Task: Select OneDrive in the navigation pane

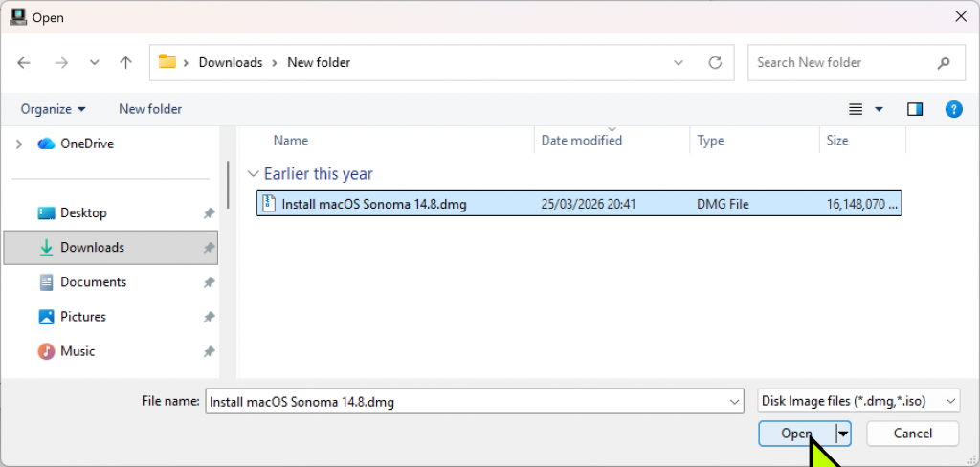Action: pos(87,144)
